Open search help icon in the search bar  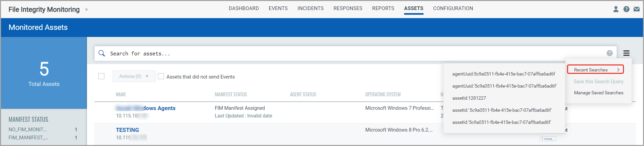[x=610, y=53]
